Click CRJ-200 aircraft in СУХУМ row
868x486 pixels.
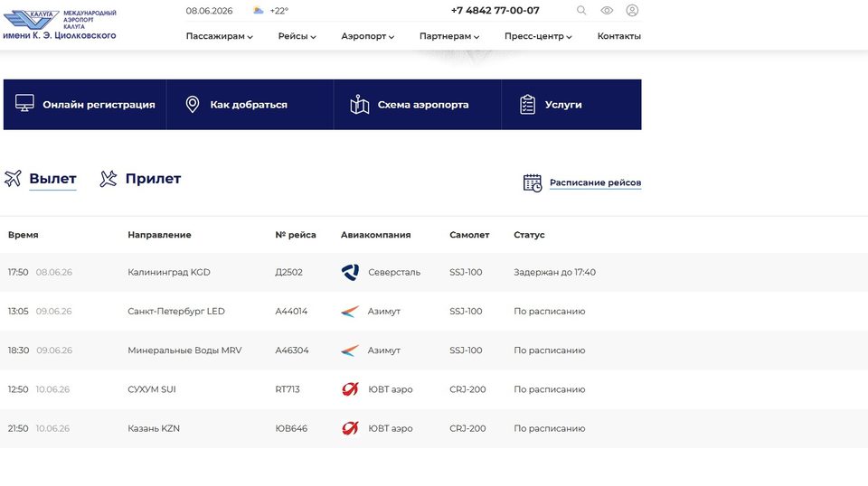467,389
